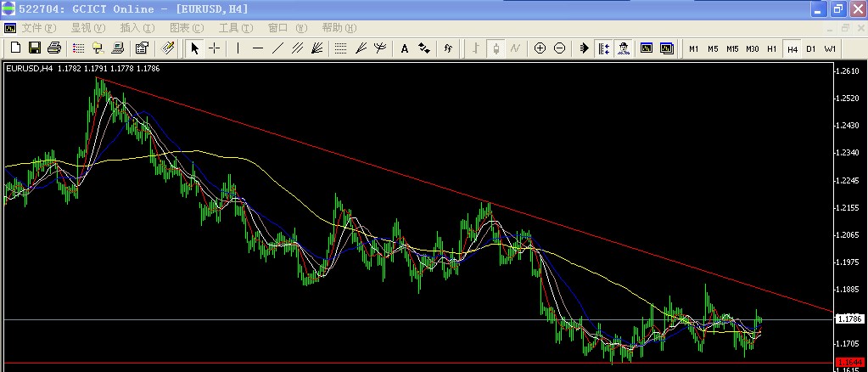The height and width of the screenshot is (372, 868).
Task: Open the 文件(F) menu
Action: click(39, 28)
